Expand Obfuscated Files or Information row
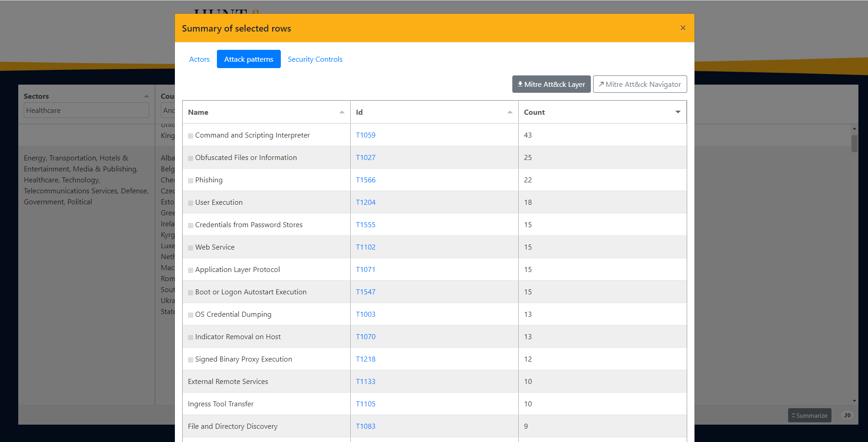The image size is (868, 442). pyautogui.click(x=190, y=158)
